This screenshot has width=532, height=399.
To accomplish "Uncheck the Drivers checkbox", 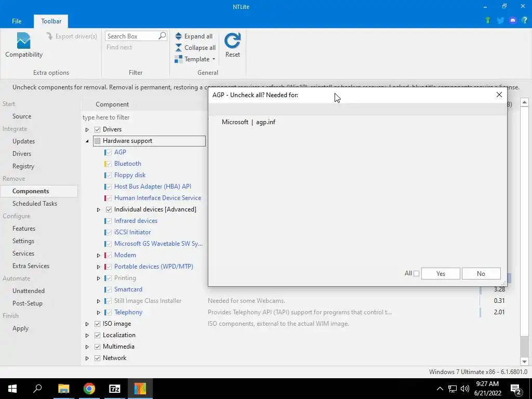I will (x=97, y=129).
